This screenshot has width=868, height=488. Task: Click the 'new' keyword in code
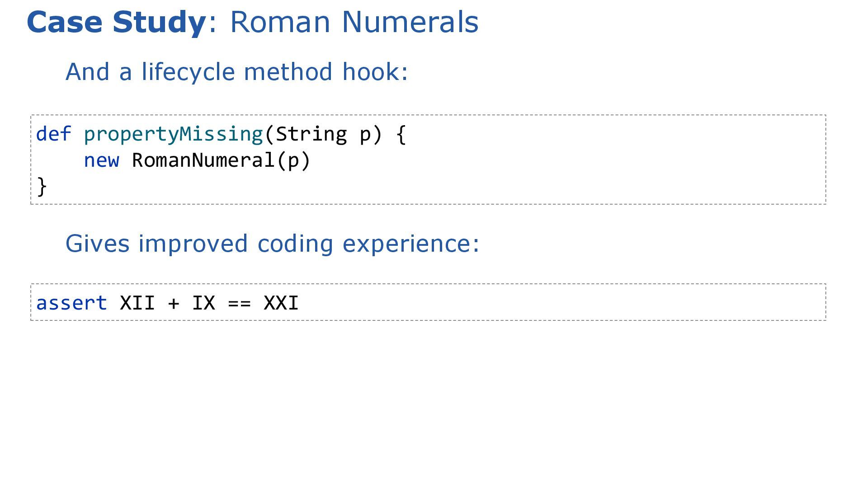pyautogui.click(x=101, y=160)
